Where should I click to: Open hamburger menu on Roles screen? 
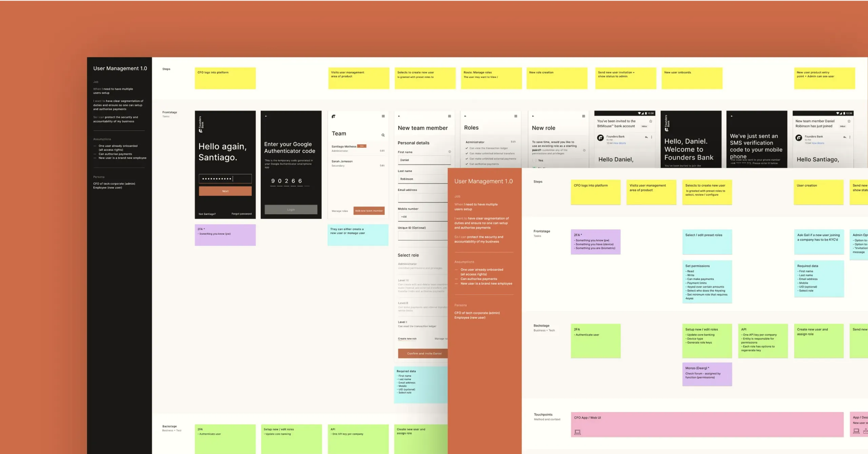click(x=516, y=116)
